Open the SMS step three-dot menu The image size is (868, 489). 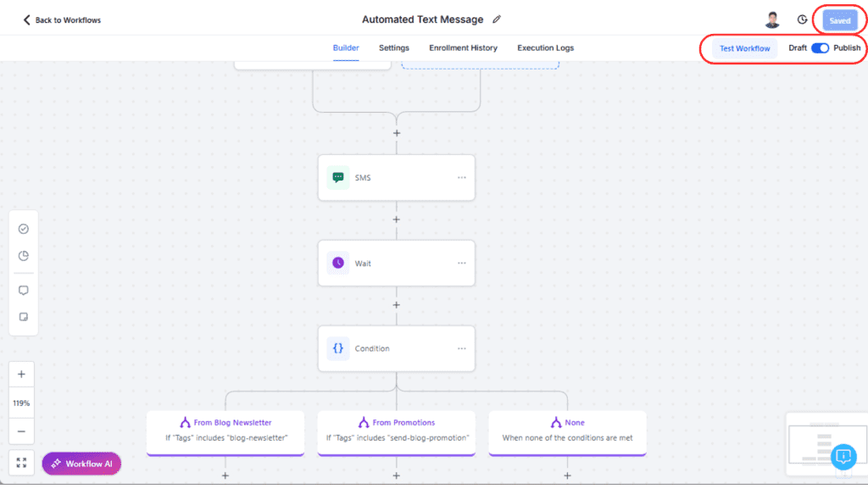click(x=462, y=178)
